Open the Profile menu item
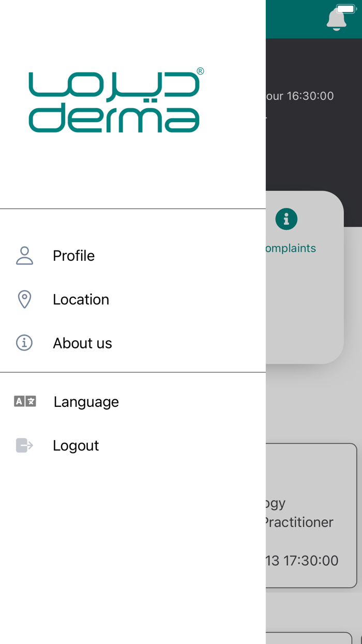The image size is (362, 644). 73,256
